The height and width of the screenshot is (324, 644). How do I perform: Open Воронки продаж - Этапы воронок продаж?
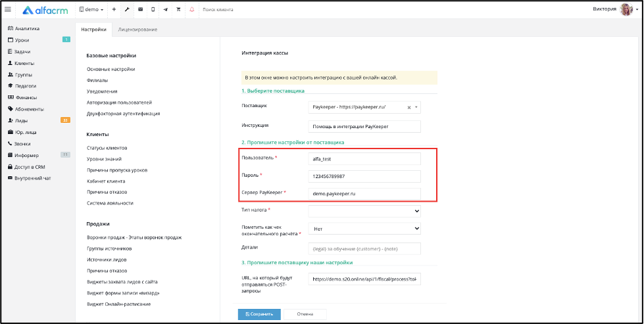point(134,237)
